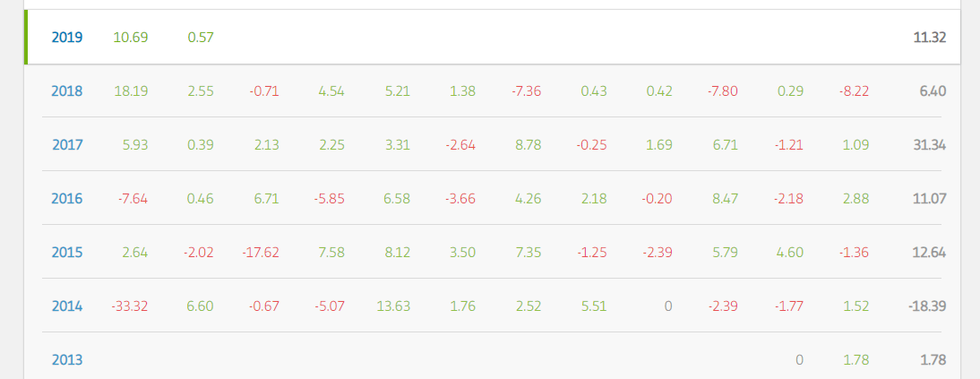980x379 pixels.
Task: Open the 2018 year link
Action: coord(67,91)
